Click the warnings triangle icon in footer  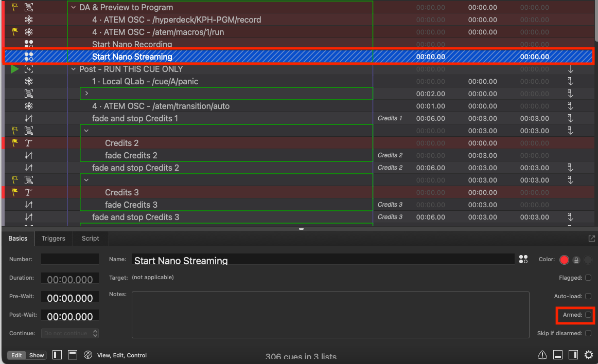point(542,355)
